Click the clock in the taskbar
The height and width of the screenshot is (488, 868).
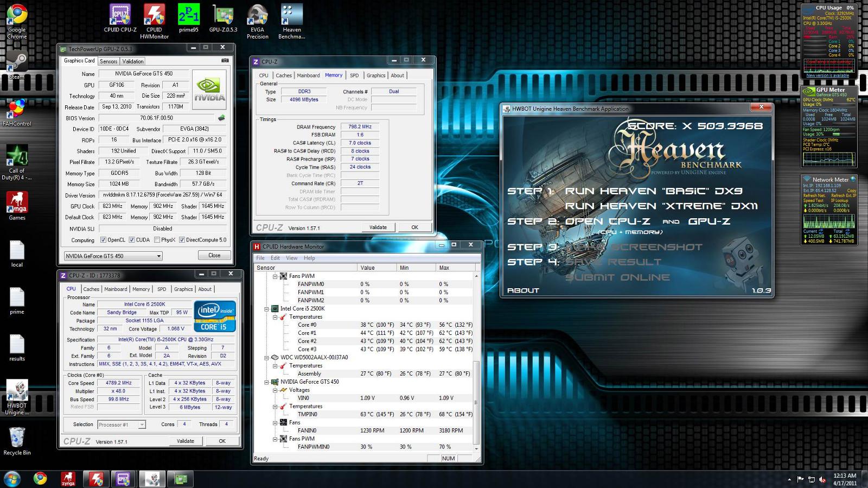click(x=845, y=479)
